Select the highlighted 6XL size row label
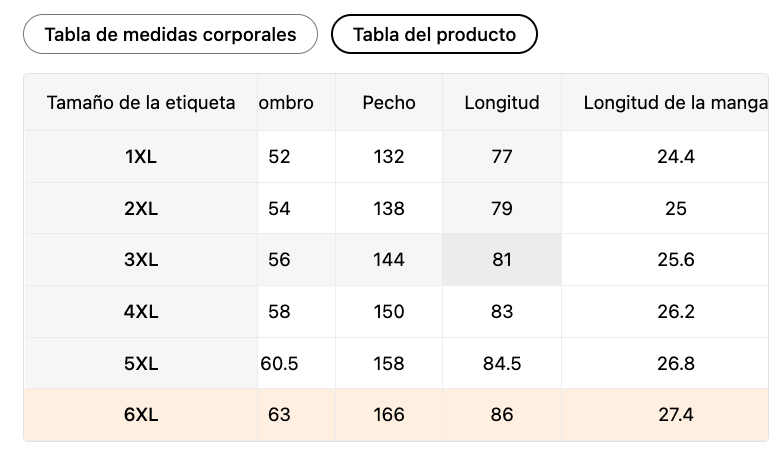This screenshot has width=784, height=458. point(141,414)
